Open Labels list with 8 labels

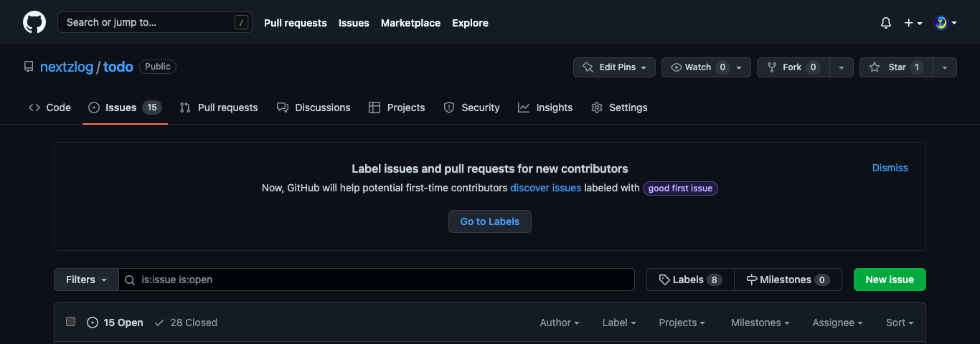click(690, 279)
